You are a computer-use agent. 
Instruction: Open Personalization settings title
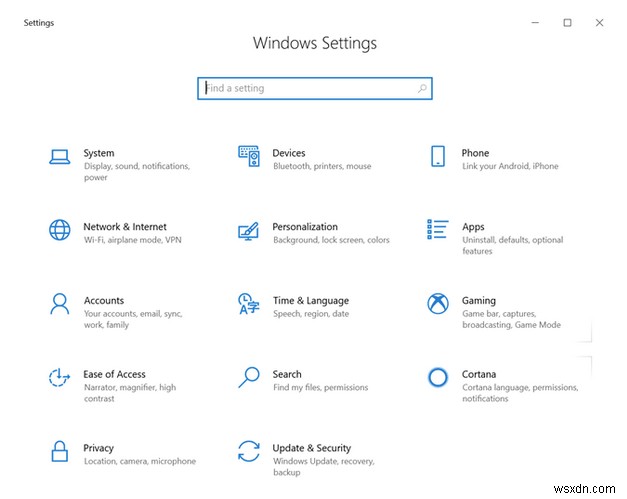305,227
